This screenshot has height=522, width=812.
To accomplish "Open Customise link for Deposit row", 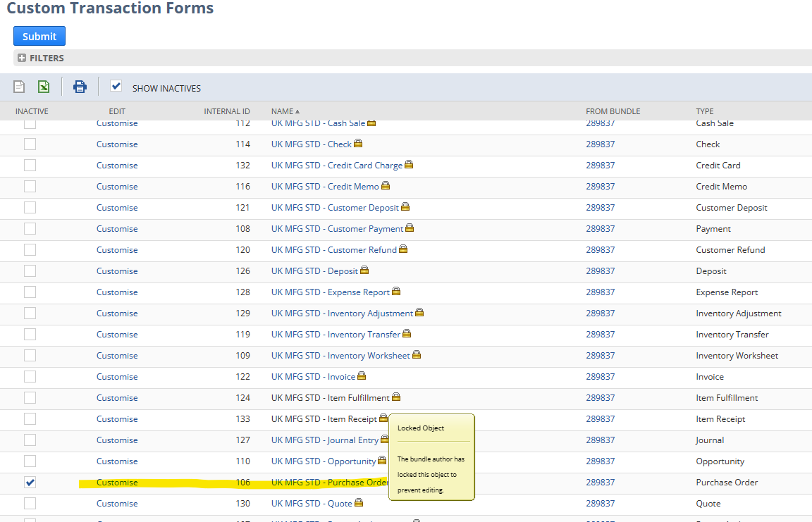I will point(117,271).
